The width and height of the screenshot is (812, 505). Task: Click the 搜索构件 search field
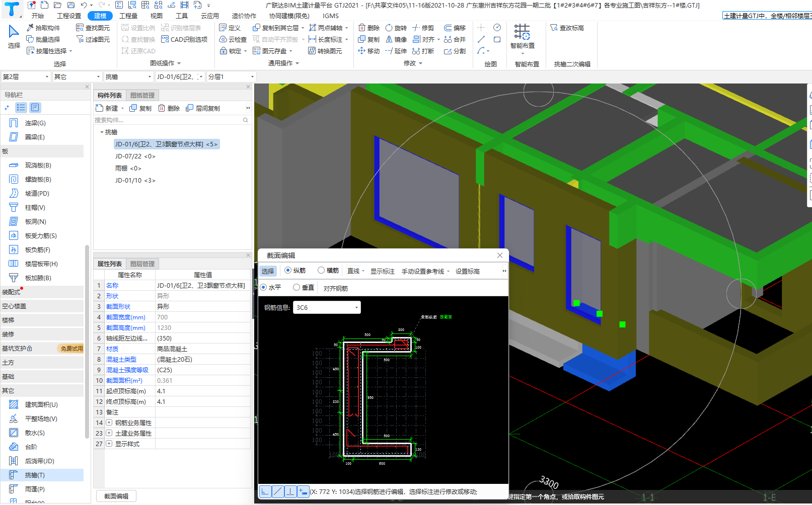tap(171, 120)
